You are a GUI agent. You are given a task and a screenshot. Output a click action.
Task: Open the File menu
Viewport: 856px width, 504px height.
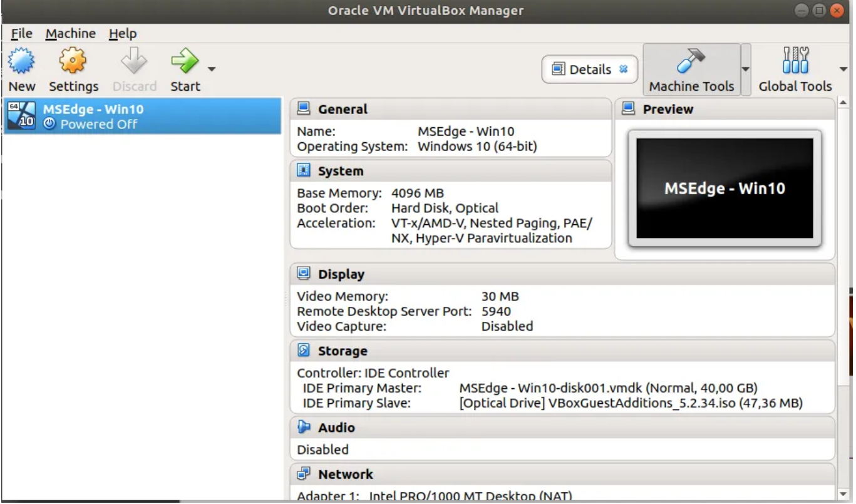(x=21, y=34)
